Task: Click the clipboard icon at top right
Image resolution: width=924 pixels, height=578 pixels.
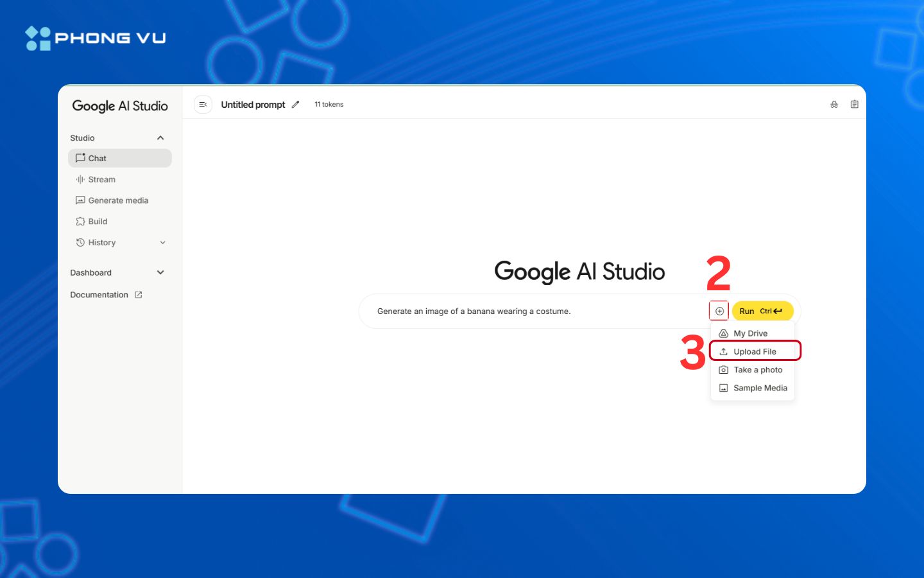Action: pos(854,105)
